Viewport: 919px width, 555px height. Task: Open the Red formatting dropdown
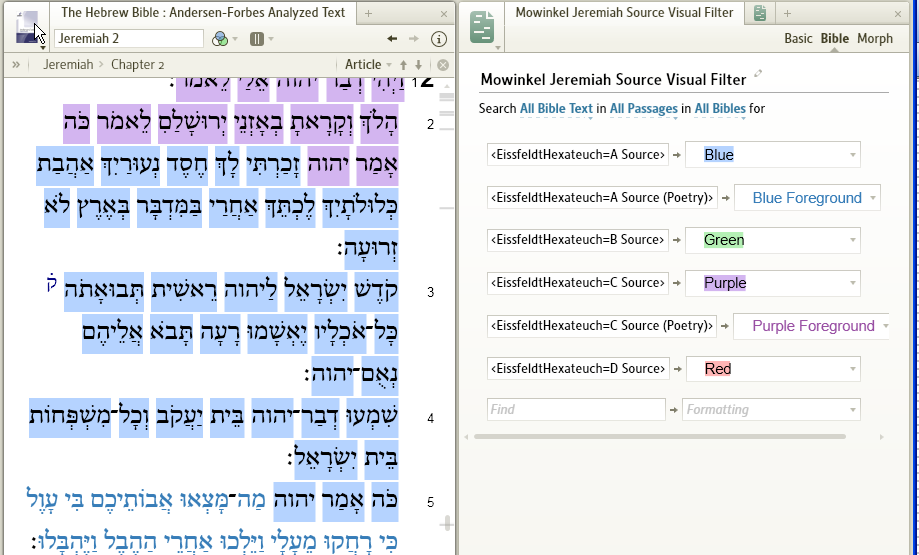coord(772,369)
